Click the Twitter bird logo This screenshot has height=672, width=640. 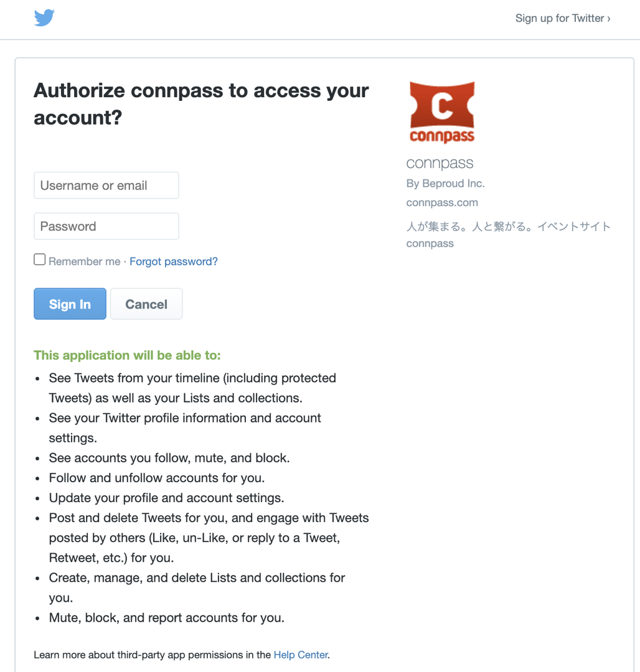pyautogui.click(x=44, y=17)
